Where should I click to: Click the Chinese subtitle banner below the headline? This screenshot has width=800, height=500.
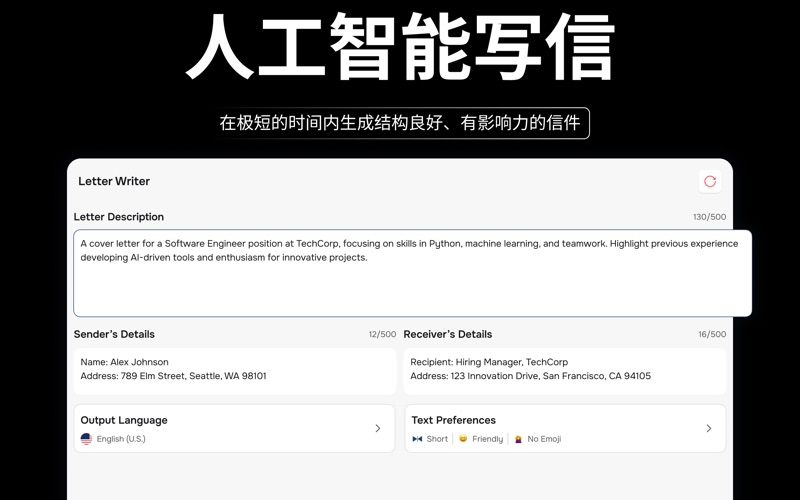(x=400, y=123)
